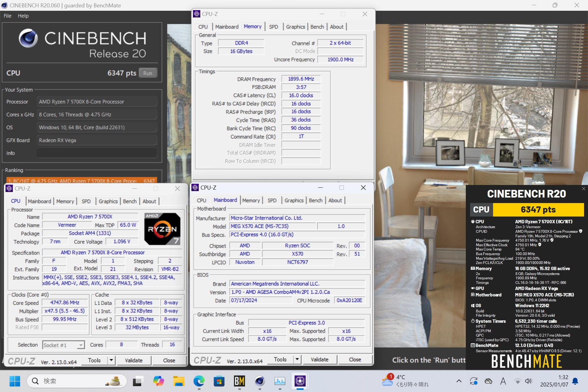This screenshot has height=392, width=588.
Task: Open Task View from taskbar
Action: tap(138, 381)
